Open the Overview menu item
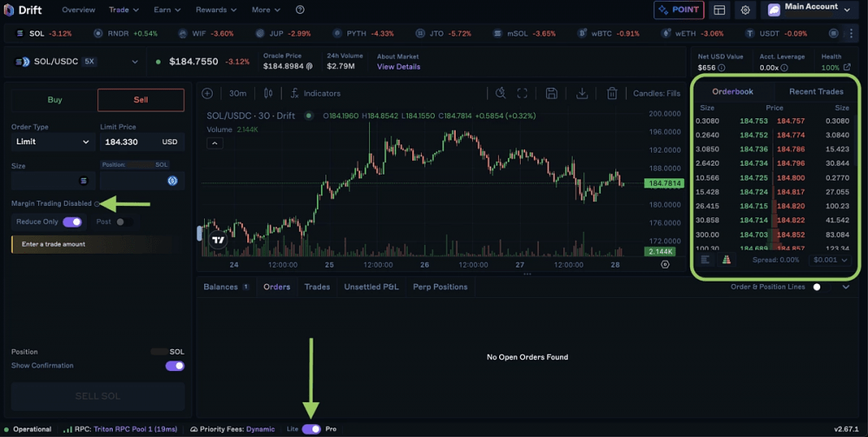 click(x=79, y=10)
